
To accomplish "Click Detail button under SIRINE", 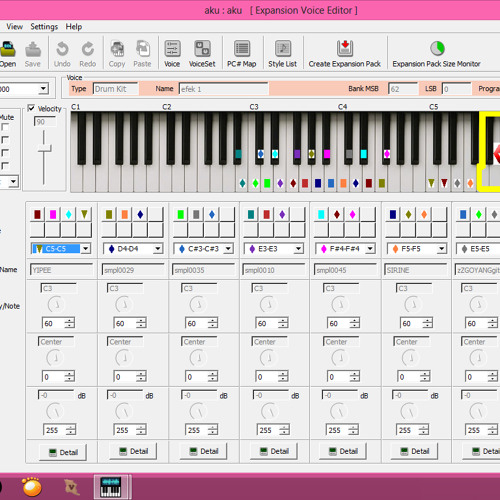I will [x=414, y=451].
